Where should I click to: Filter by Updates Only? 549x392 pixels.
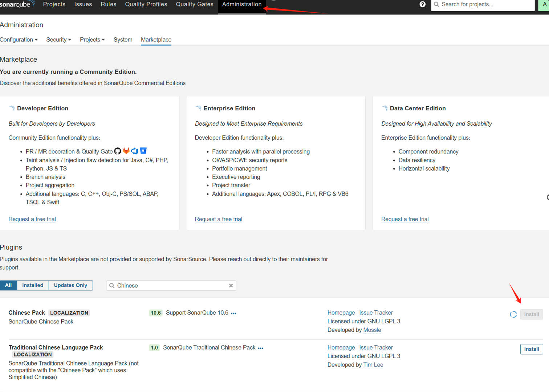(x=70, y=285)
